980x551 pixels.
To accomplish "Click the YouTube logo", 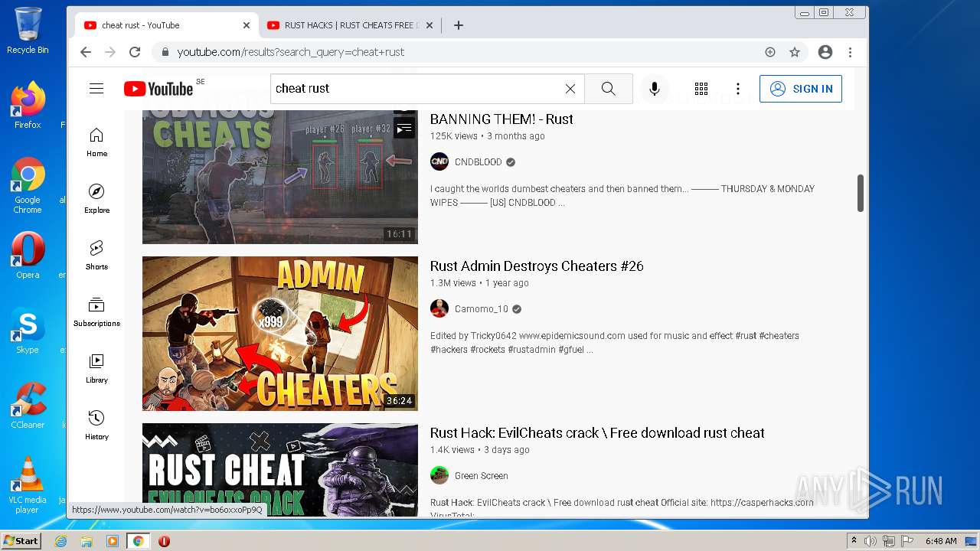I will click(158, 89).
